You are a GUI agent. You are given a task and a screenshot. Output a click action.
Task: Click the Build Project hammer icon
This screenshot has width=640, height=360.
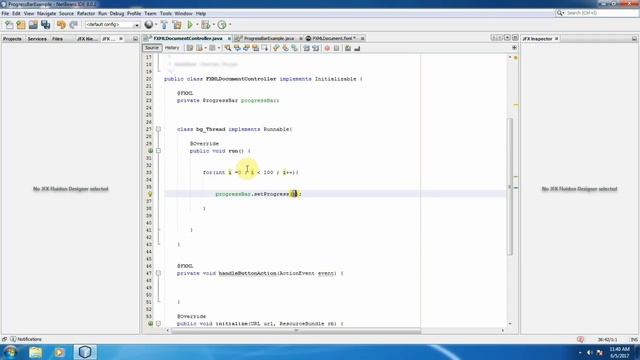pyautogui.click(x=164, y=25)
